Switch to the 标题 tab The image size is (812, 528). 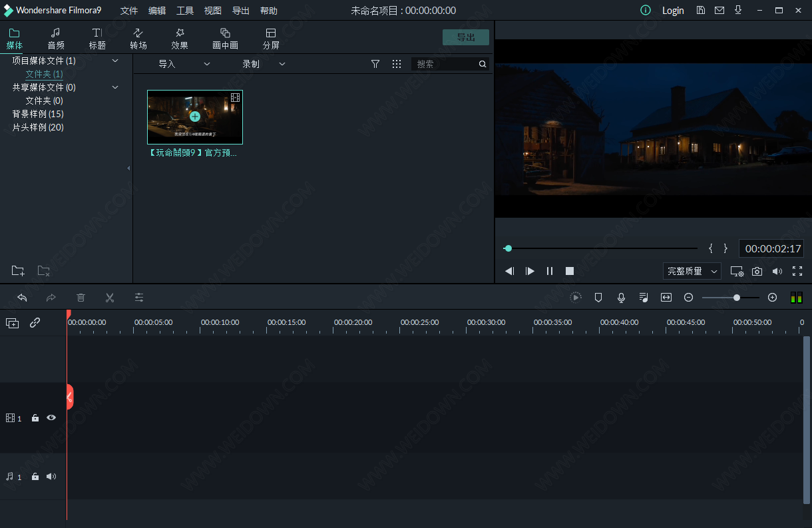(97, 39)
